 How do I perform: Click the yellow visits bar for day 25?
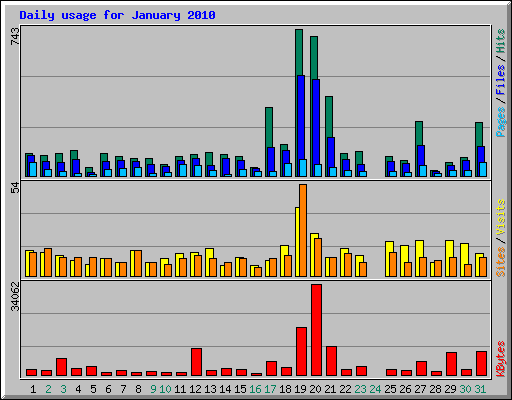point(389,246)
